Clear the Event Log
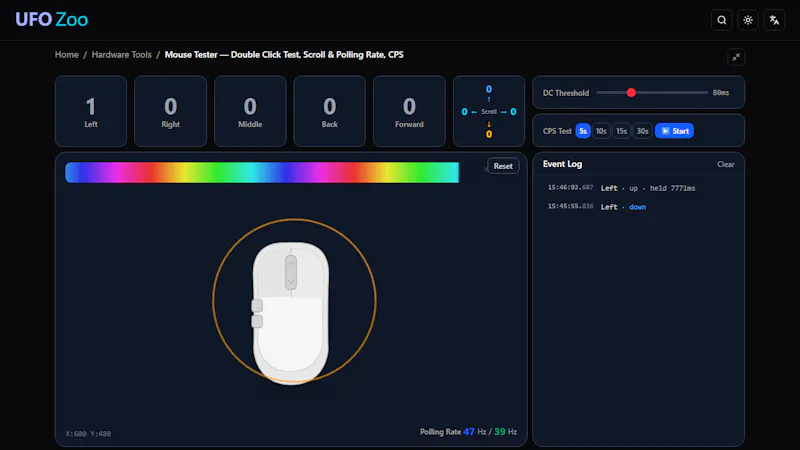This screenshot has height=450, width=800. (726, 164)
